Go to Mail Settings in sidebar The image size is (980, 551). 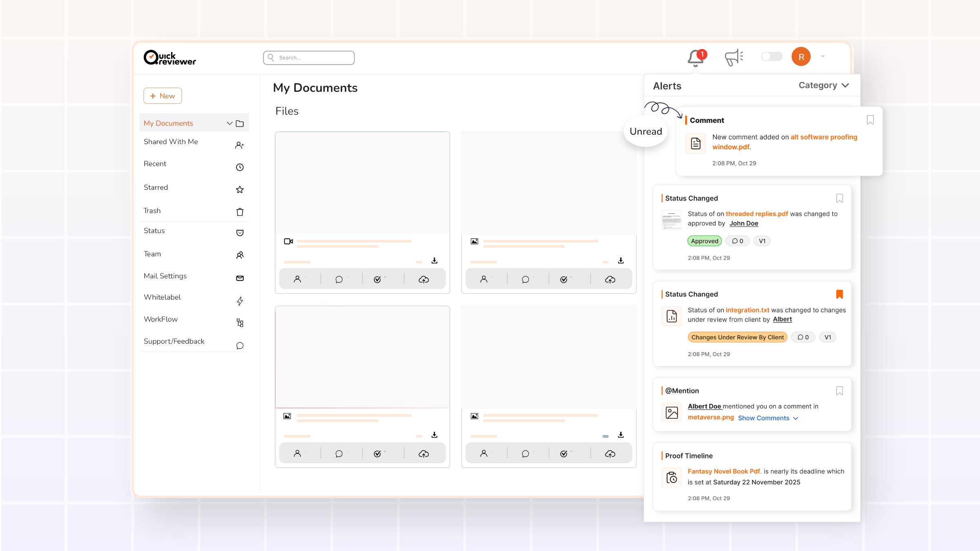click(x=165, y=276)
